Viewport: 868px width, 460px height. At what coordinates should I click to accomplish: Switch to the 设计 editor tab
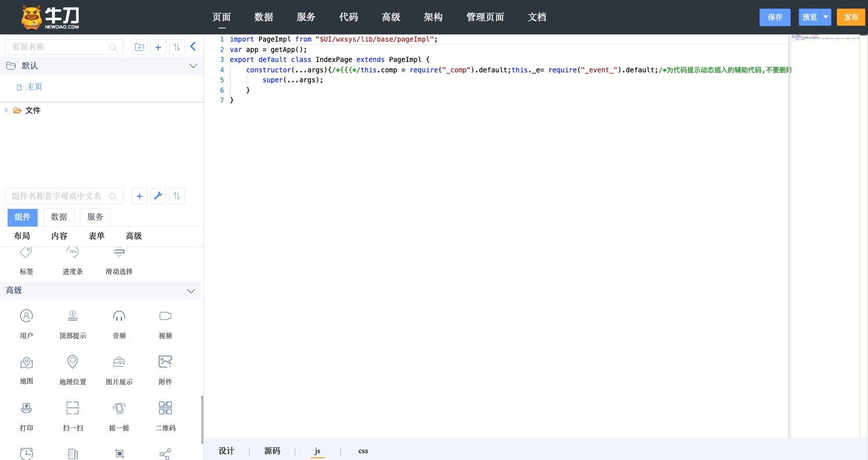click(x=227, y=451)
